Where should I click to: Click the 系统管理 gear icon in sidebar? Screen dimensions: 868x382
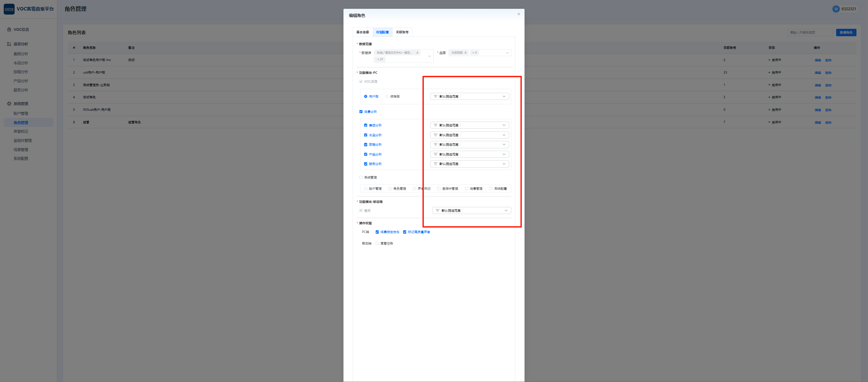(x=9, y=104)
